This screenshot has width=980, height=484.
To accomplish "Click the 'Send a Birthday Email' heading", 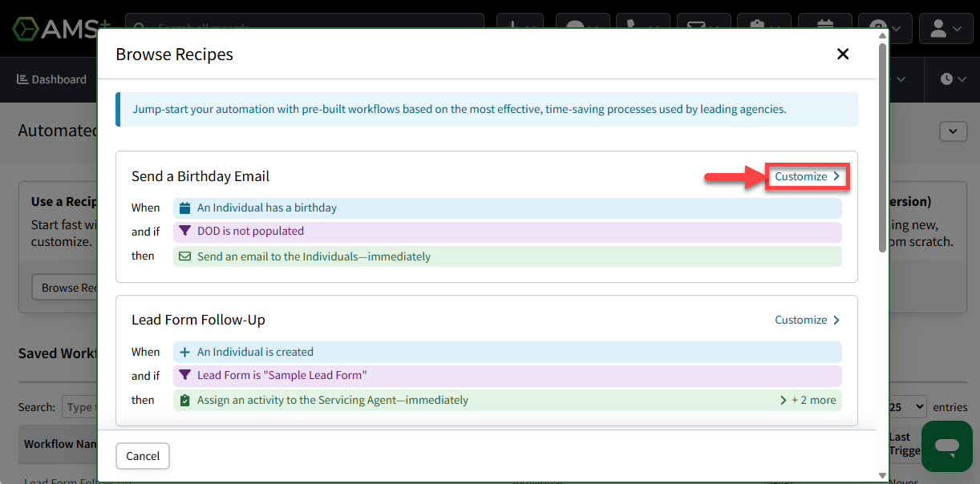I will pyautogui.click(x=200, y=176).
